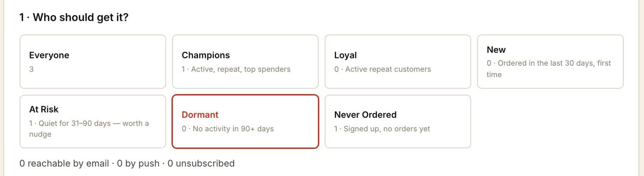Click the highlighted Dormant segment card
Image resolution: width=644 pixels, height=176 pixels.
pos(245,121)
